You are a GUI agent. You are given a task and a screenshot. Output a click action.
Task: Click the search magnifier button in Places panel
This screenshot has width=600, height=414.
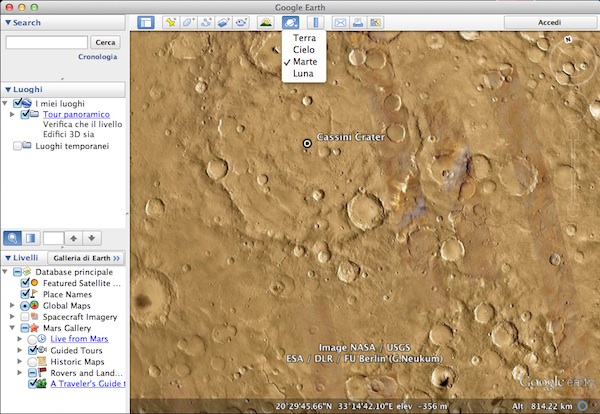pyautogui.click(x=12, y=238)
